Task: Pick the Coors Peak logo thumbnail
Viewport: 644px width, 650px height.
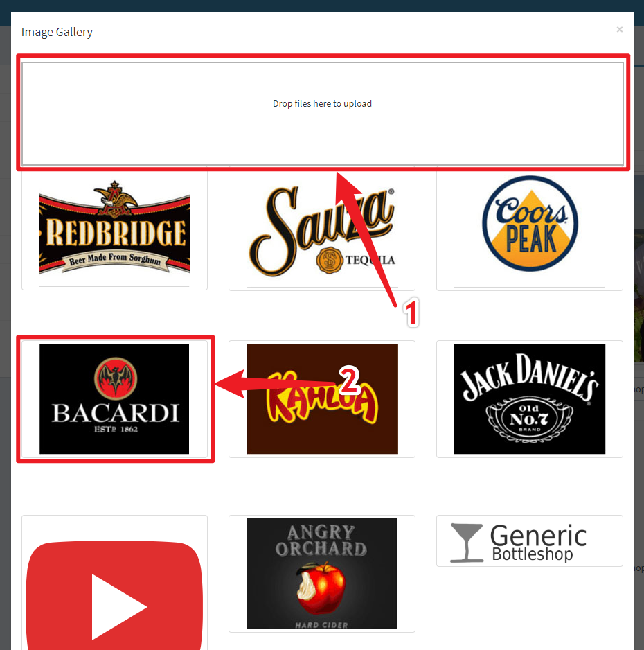Action: tap(530, 229)
